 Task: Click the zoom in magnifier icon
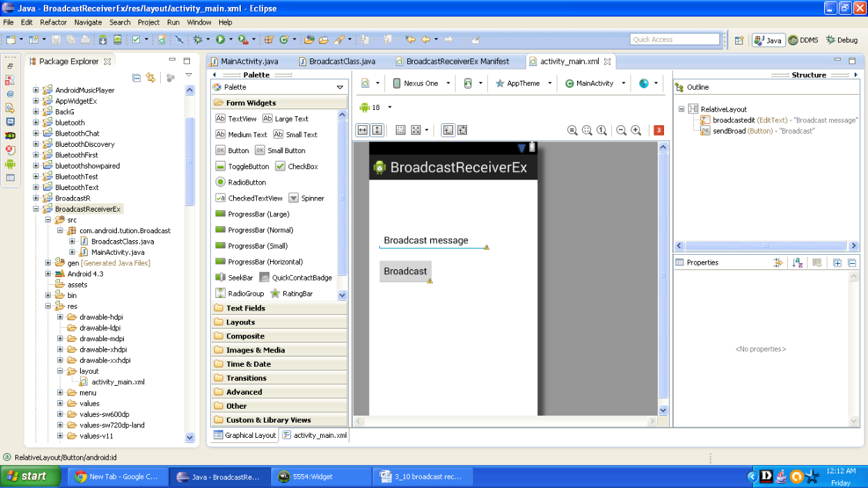[x=636, y=130]
